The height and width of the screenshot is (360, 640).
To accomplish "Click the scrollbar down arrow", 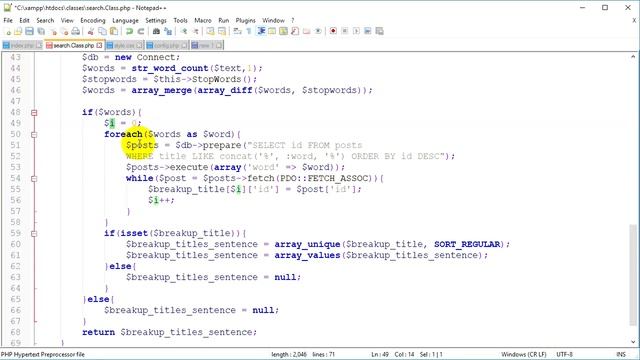I will tap(633, 342).
